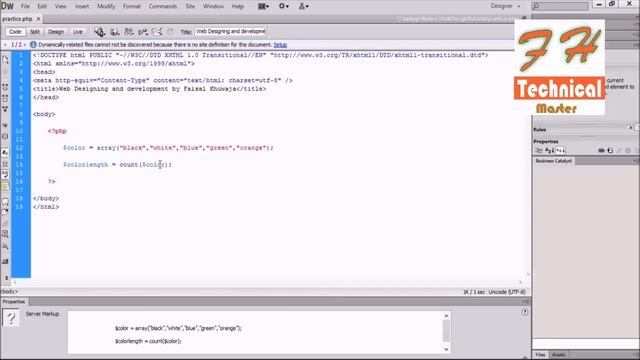Select the Files panel tab

[540, 355]
